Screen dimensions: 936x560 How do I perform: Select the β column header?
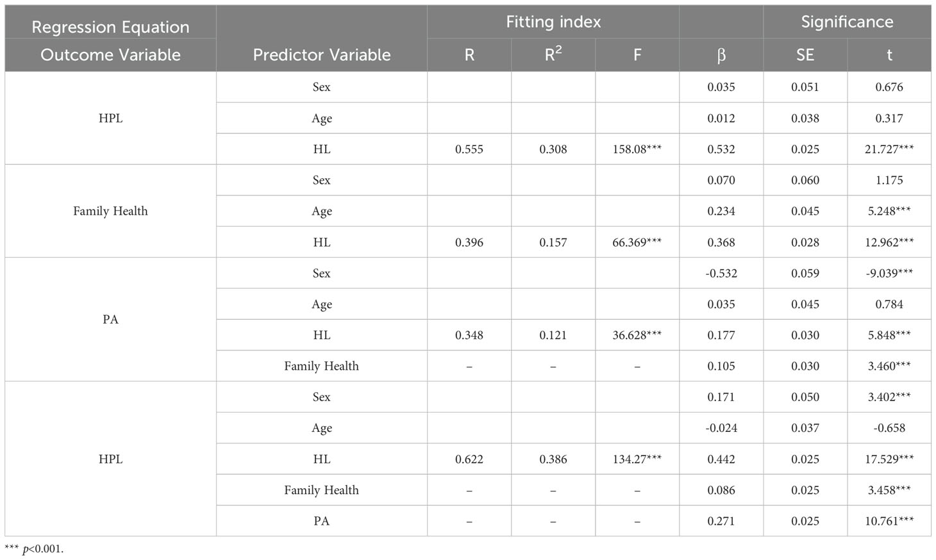point(721,55)
